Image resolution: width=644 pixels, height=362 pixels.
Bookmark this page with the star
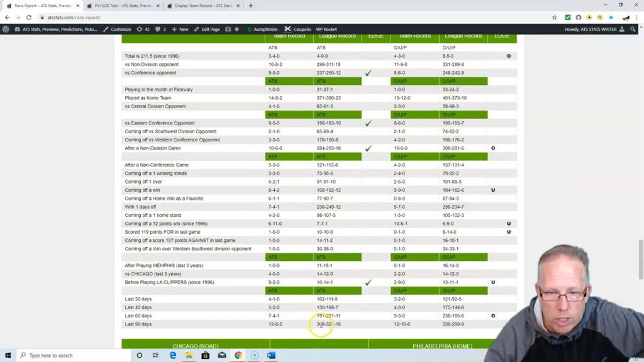click(555, 17)
